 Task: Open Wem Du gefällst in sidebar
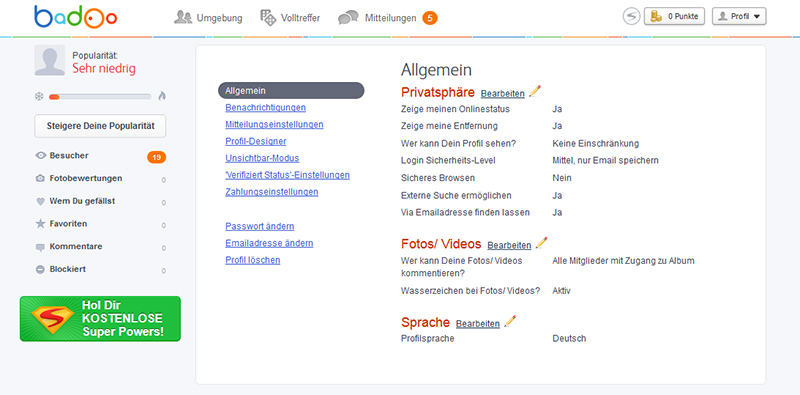[82, 201]
